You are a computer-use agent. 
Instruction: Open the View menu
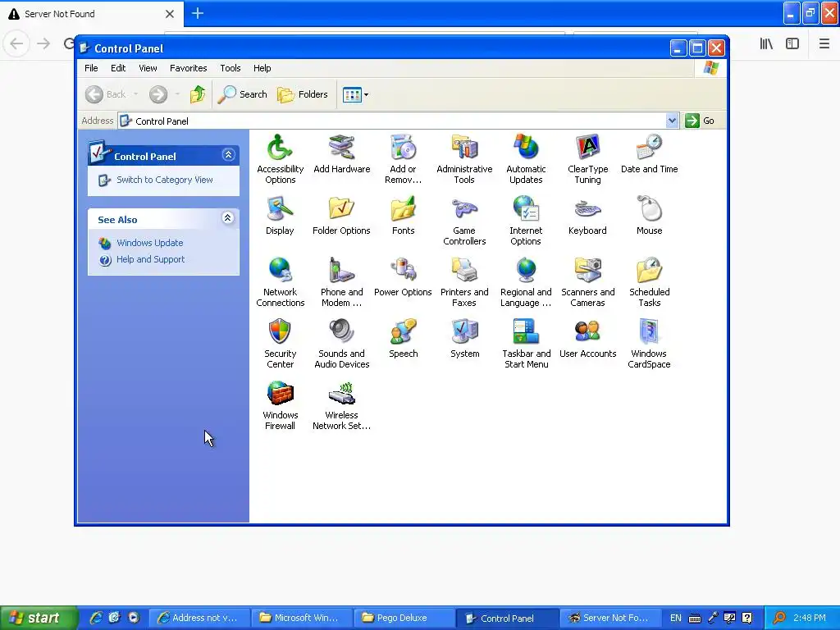click(x=148, y=68)
